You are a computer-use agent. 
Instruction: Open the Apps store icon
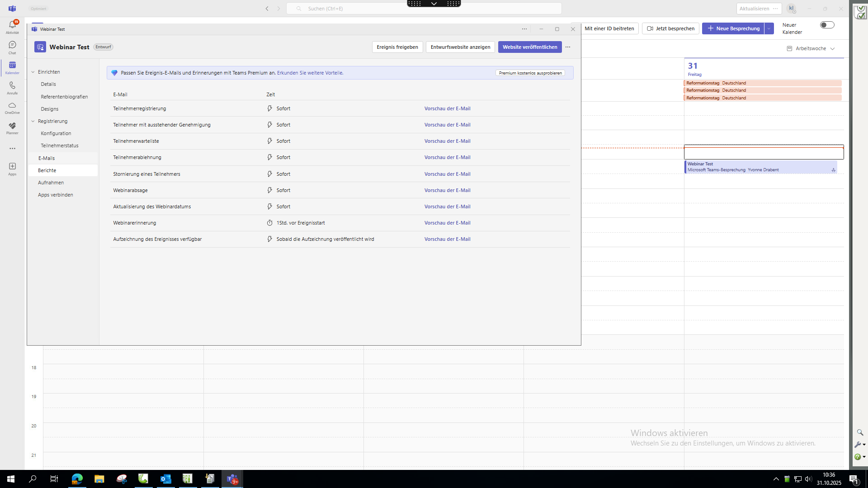click(x=12, y=168)
